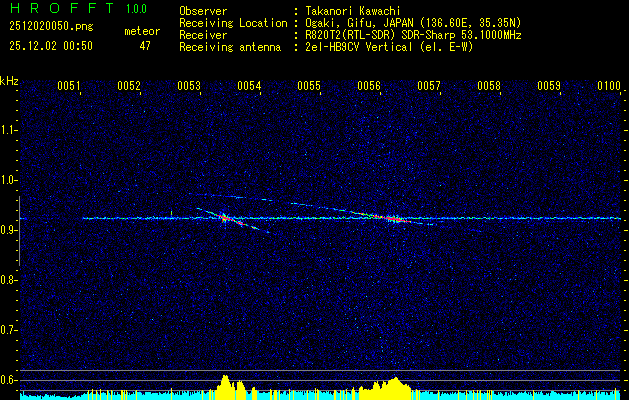
Task: Click the 0053 time marker
Action: pos(189,86)
